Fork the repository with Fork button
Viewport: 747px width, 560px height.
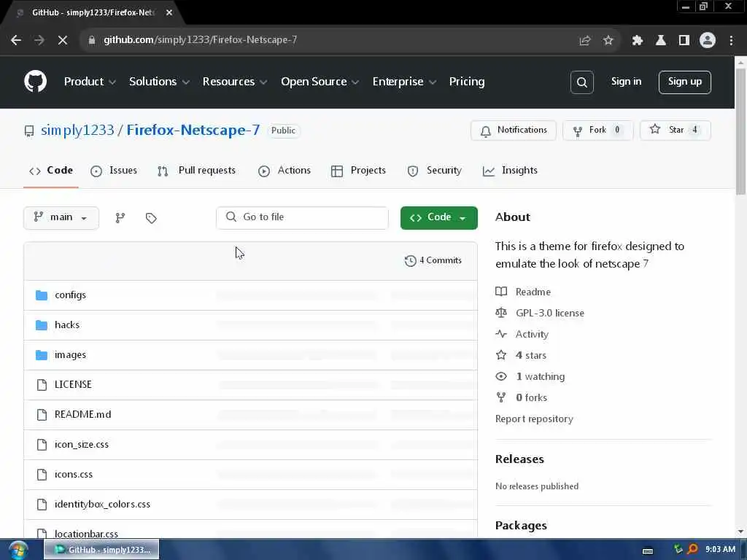tap(597, 131)
